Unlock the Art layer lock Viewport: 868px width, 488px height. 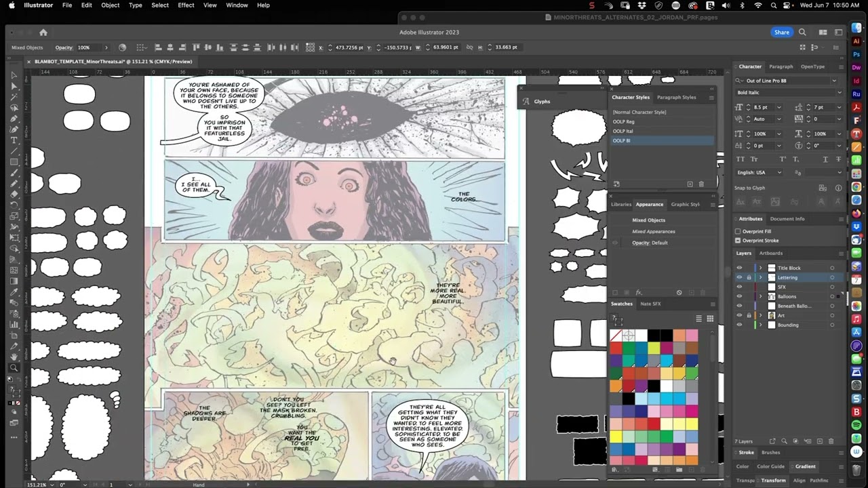[x=749, y=315]
